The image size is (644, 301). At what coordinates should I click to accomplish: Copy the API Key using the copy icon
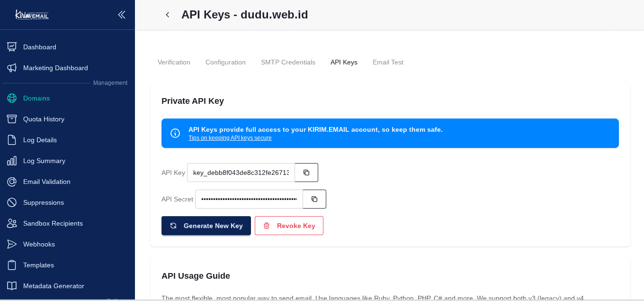click(306, 173)
